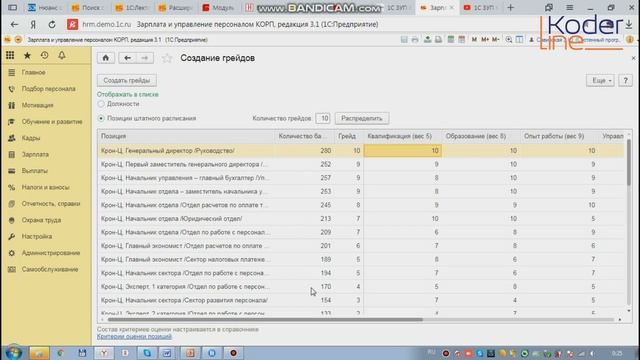This screenshot has width=640, height=360.
Task: Click the M memory button
Action: coord(474,40)
